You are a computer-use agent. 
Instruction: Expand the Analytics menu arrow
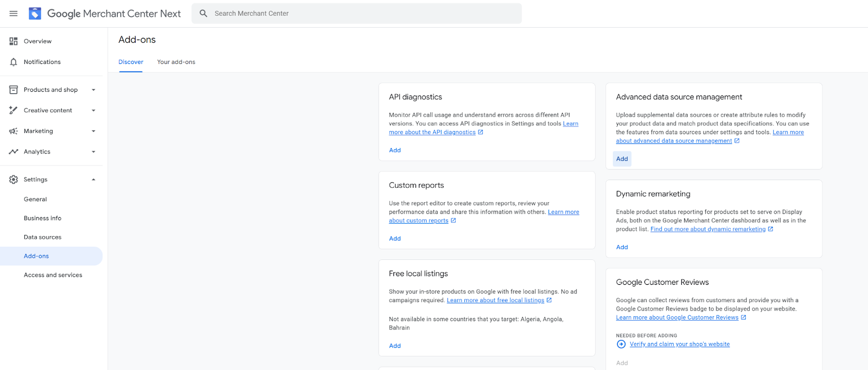pos(93,152)
